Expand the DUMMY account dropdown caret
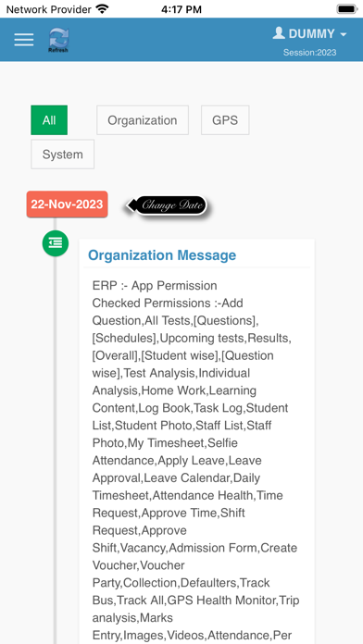Viewport: 363px width, 644px height. pos(344,34)
